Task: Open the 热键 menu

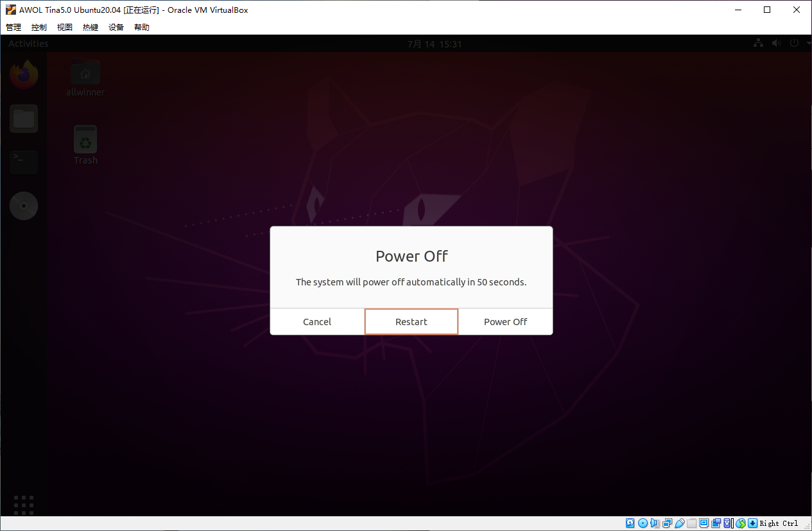Action: coord(91,28)
